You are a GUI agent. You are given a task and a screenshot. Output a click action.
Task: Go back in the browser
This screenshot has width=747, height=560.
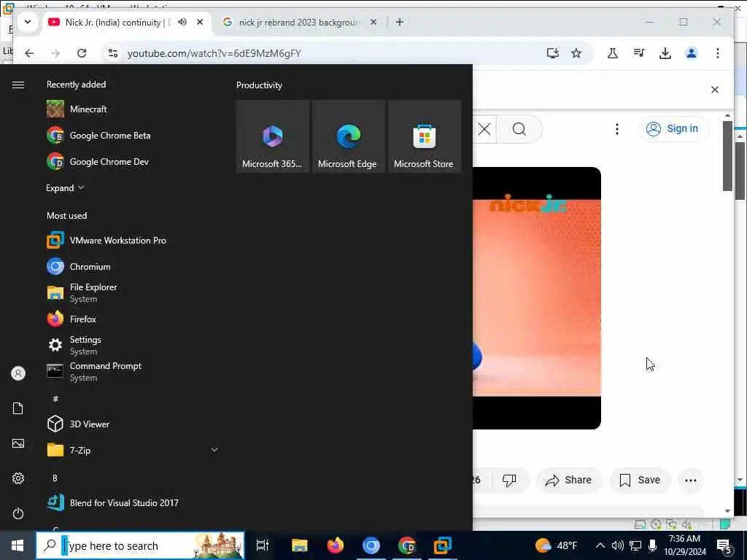click(29, 53)
